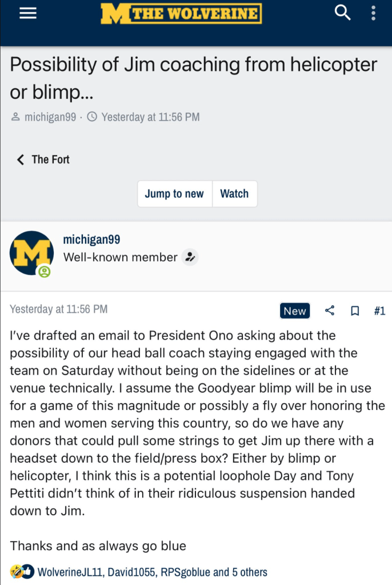The image size is (392, 585).
Task: Open the hamburger navigation menu
Action: (27, 14)
